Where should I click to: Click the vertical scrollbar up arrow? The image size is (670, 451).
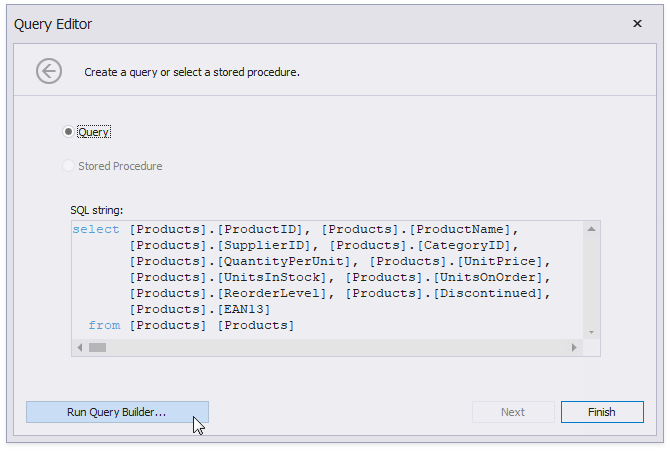tap(591, 229)
